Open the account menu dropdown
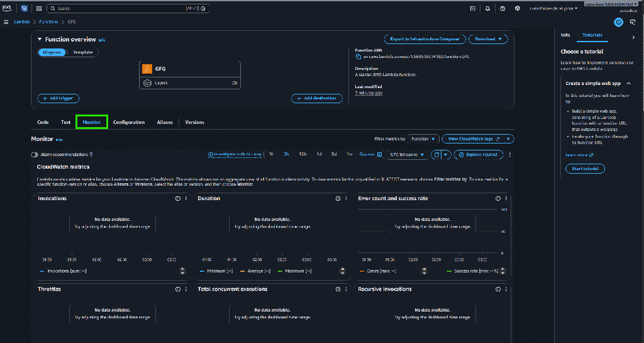The height and width of the screenshot is (343, 644). pyautogui.click(x=611, y=4)
